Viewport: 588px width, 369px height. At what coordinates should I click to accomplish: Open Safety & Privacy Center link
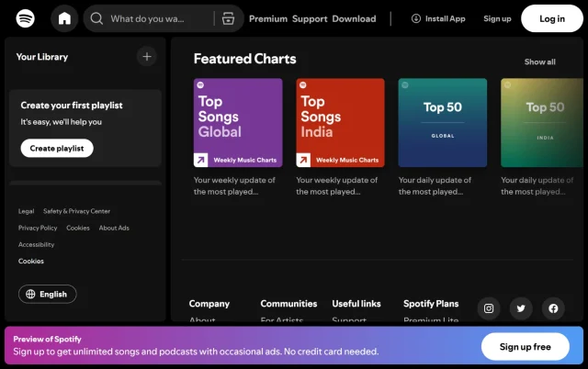pyautogui.click(x=77, y=211)
